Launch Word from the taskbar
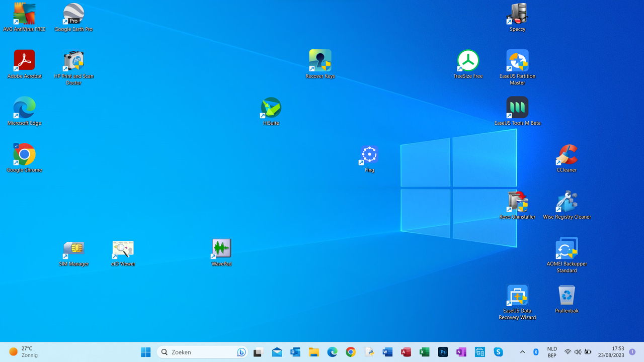 [x=387, y=352]
